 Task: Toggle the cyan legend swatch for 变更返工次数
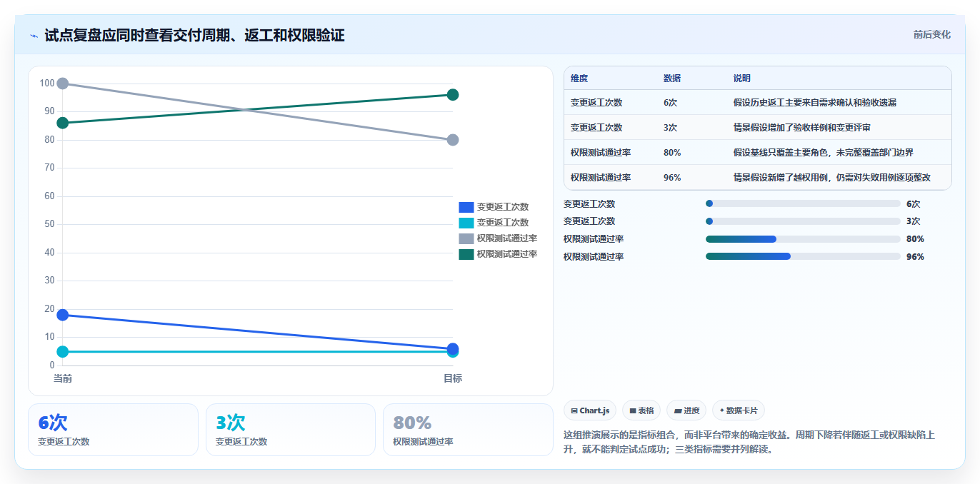pyautogui.click(x=466, y=223)
